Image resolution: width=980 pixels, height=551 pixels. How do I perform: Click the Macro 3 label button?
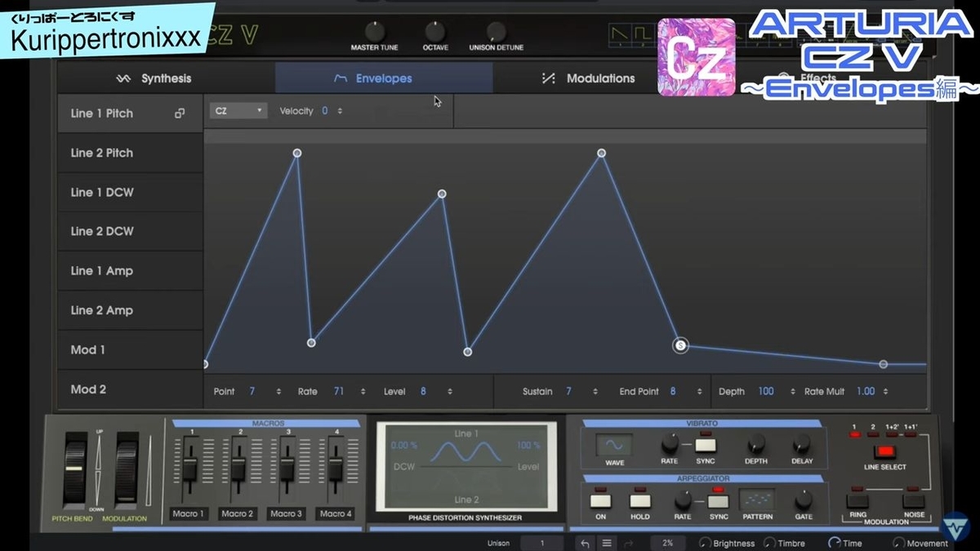(x=286, y=513)
